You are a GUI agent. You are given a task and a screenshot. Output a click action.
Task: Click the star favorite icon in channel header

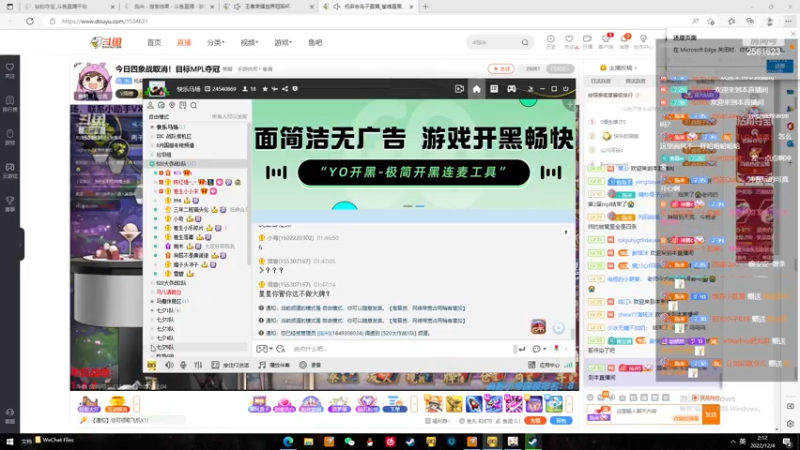[265, 89]
